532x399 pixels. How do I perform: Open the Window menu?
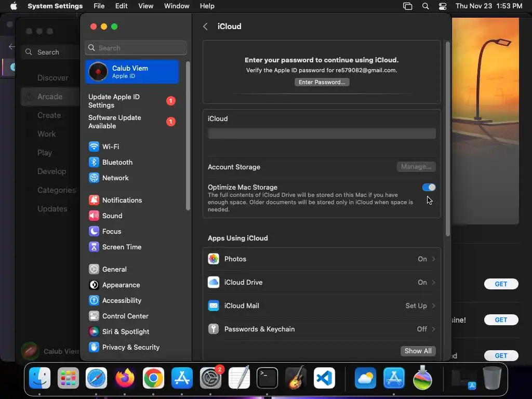coord(177,6)
